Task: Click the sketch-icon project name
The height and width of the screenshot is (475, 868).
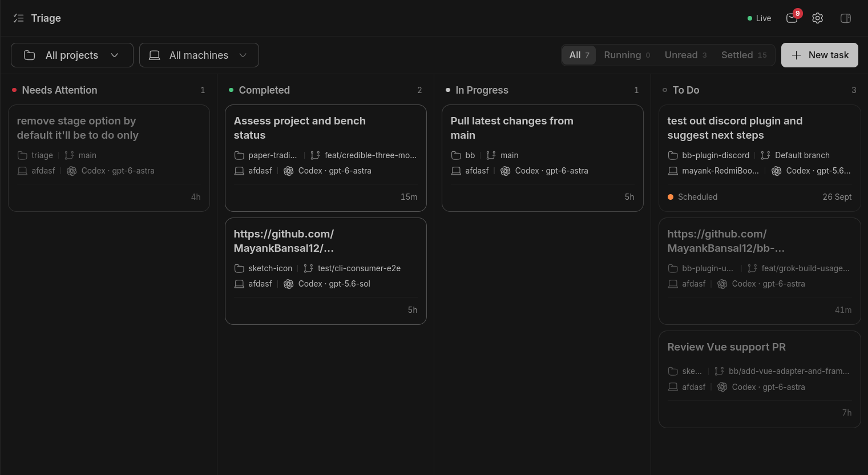Action: [270, 268]
